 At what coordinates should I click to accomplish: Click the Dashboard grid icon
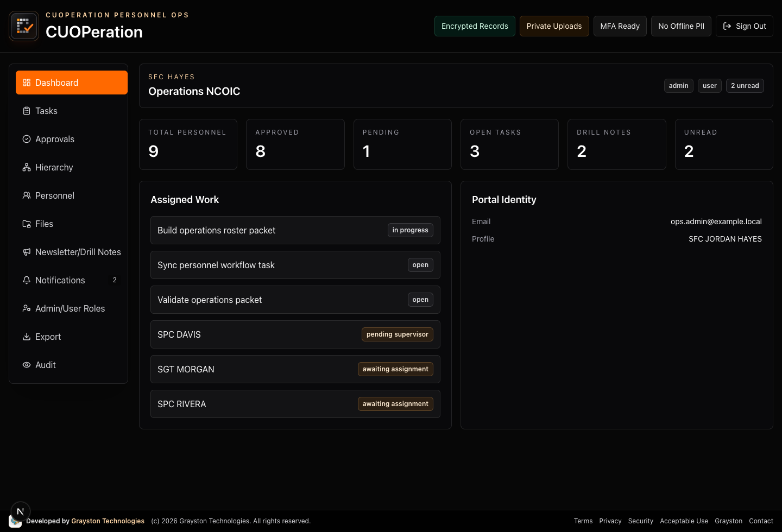click(x=27, y=83)
